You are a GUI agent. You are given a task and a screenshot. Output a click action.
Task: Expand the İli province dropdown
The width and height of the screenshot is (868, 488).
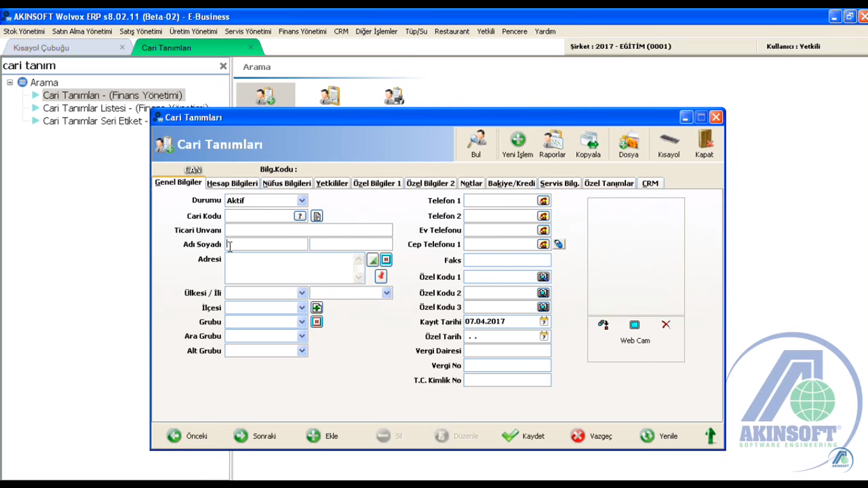click(x=386, y=293)
